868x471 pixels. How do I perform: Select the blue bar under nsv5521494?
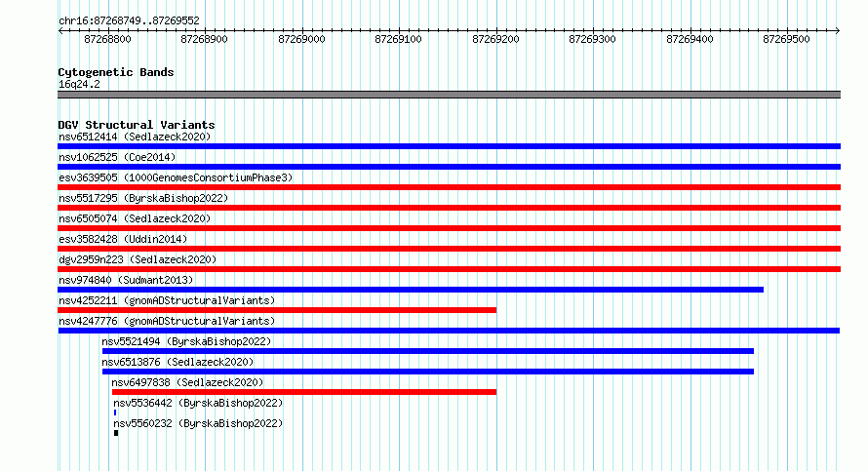[x=428, y=351]
